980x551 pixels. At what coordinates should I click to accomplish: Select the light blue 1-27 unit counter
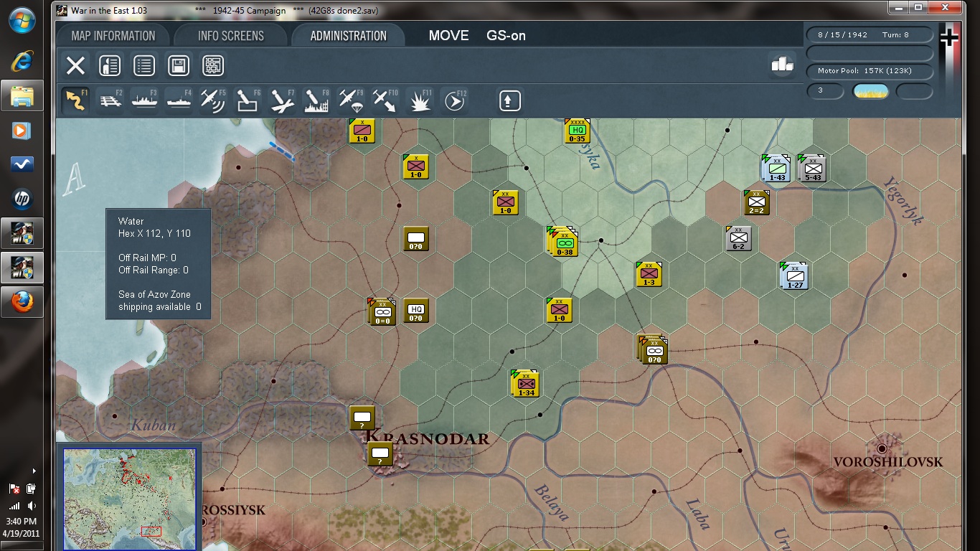(x=794, y=275)
